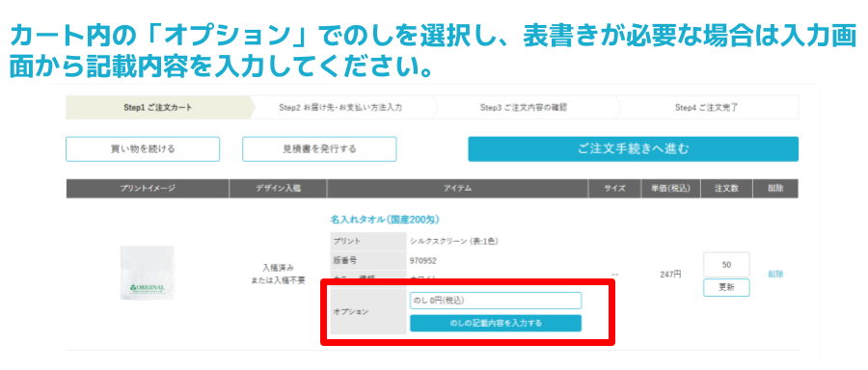Click the シルクスクリーン (表:1色) print value
Image resolution: width=868 pixels, height=370 pixels.
(x=455, y=241)
